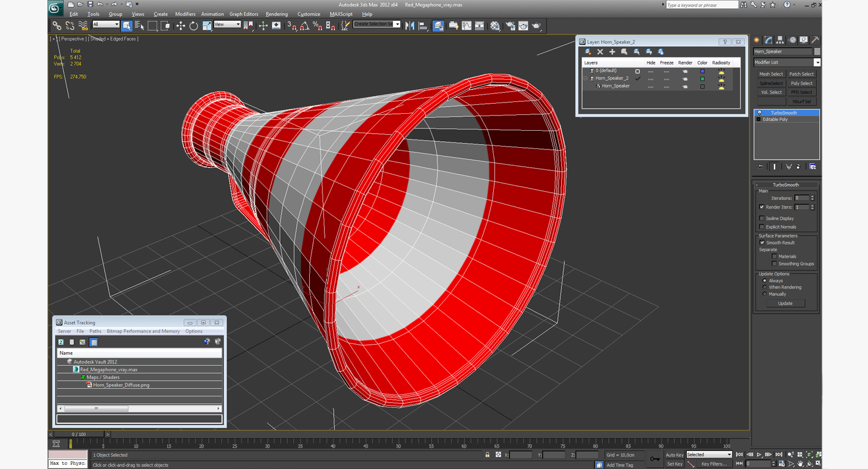This screenshot has height=469, width=868.
Task: Activate the Select and Move tool
Action: pos(180,26)
